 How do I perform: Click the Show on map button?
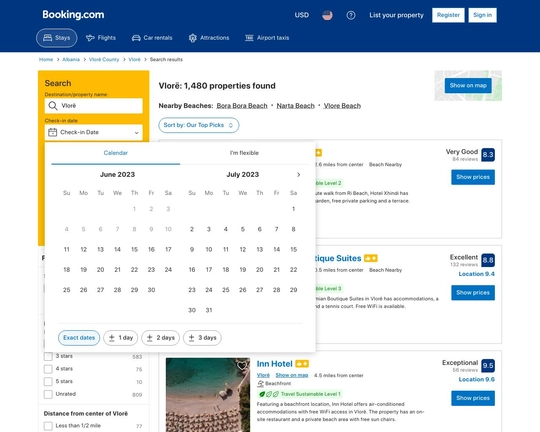point(468,85)
